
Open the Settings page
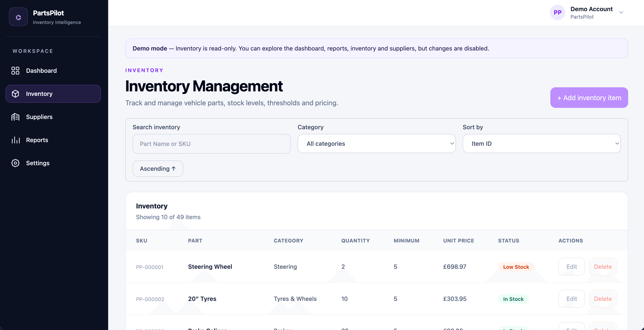point(53,163)
